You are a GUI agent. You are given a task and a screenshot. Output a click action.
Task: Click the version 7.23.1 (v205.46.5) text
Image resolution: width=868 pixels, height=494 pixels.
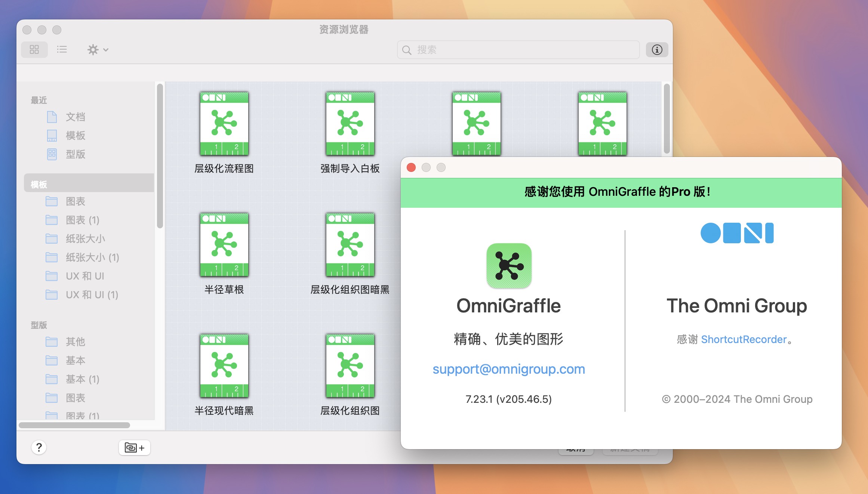coord(508,399)
